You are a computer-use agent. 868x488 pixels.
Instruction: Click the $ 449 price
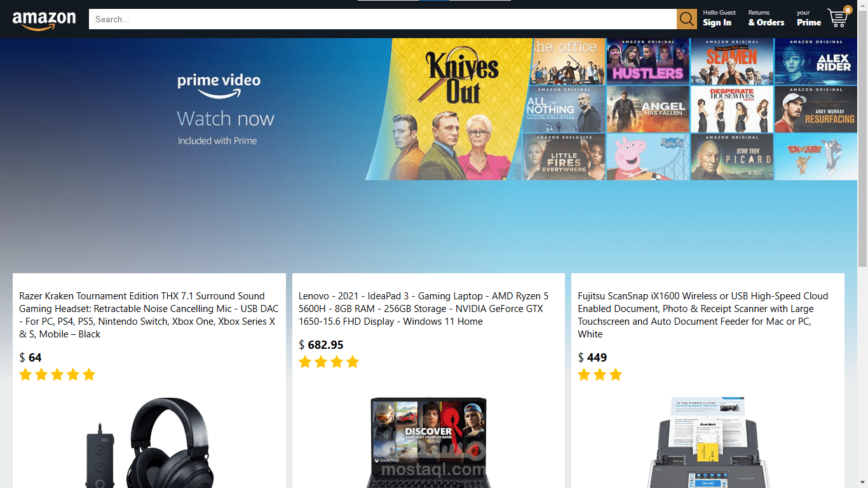coord(592,358)
